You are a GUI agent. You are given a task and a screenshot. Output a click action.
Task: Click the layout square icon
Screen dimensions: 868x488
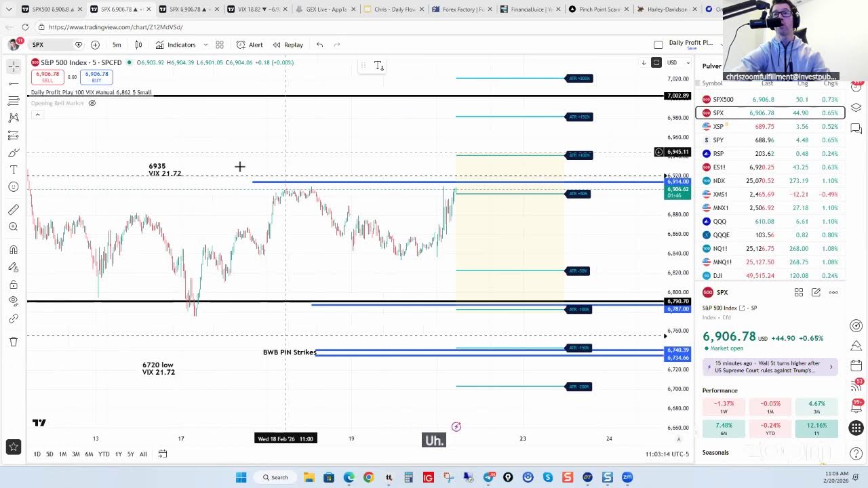pos(658,45)
